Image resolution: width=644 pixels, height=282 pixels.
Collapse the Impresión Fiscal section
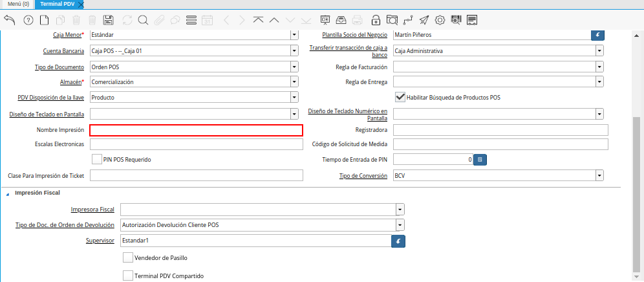[x=8, y=193]
